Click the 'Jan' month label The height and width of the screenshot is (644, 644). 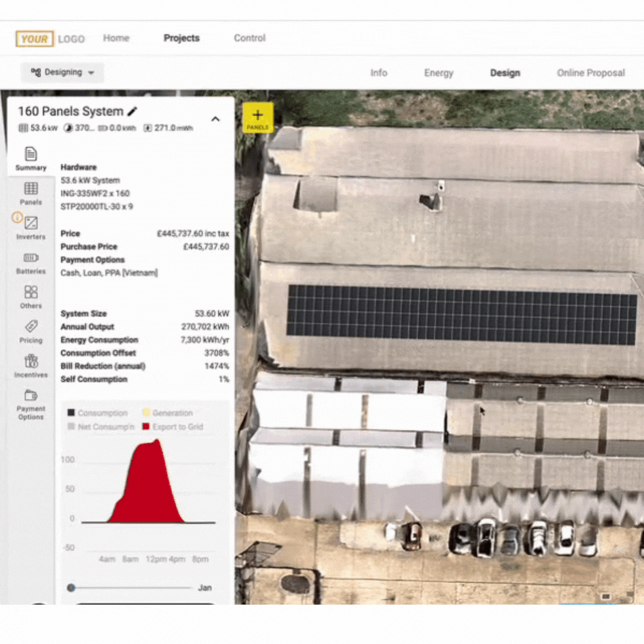205,588
